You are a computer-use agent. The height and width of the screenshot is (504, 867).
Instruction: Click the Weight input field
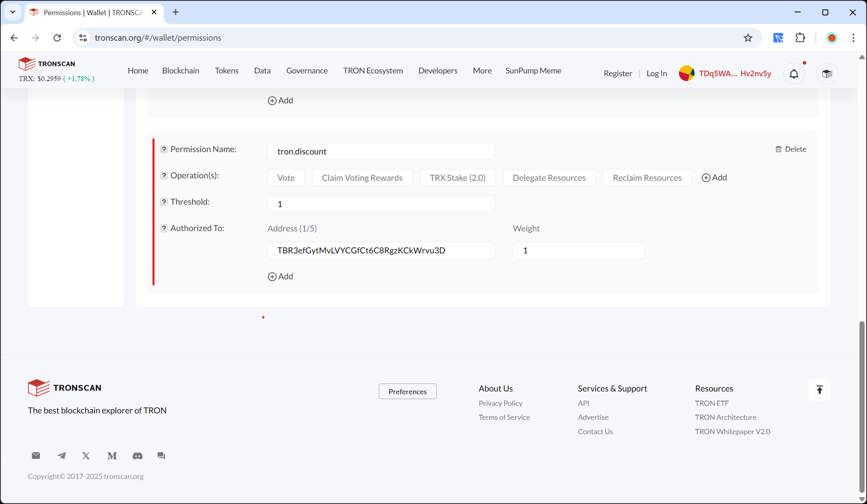[x=579, y=250]
